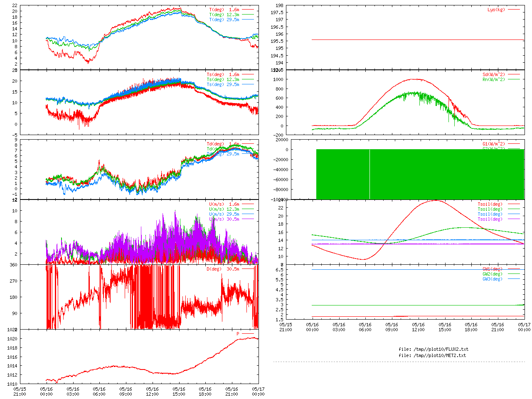This screenshot has width=532, height=399.
Task: Select the 1012 pressure axis tick
Action: pos(12,375)
